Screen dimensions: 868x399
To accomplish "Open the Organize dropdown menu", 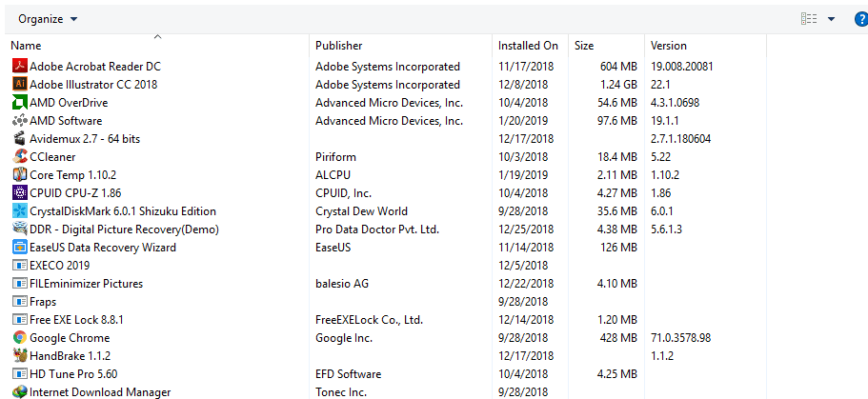I will [48, 19].
